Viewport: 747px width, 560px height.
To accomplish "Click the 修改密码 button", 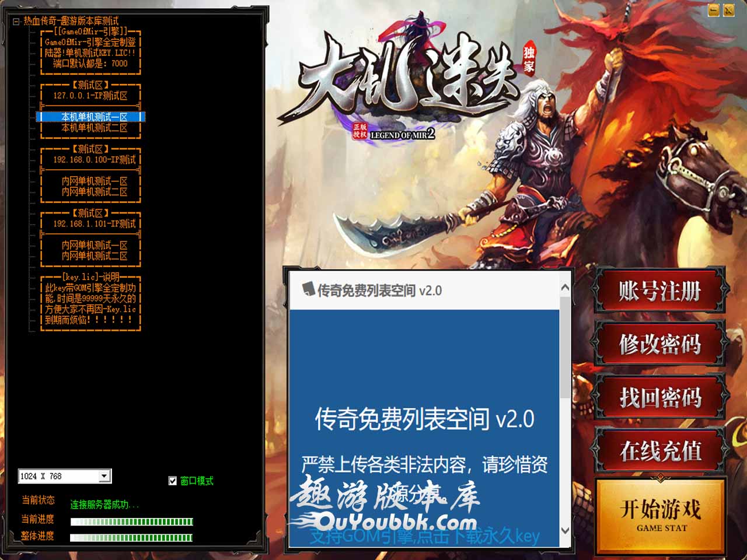I will tap(660, 344).
